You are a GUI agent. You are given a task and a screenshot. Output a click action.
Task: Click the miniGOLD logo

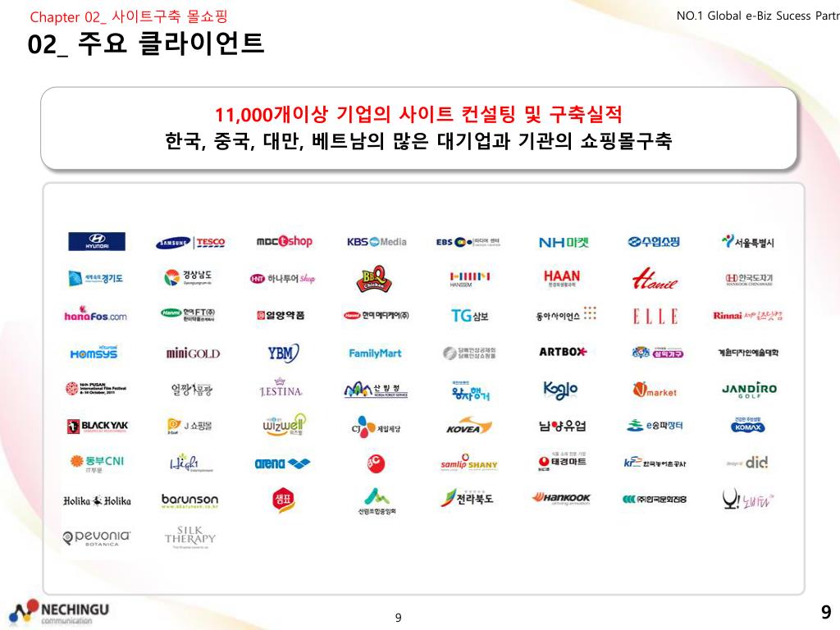point(193,353)
